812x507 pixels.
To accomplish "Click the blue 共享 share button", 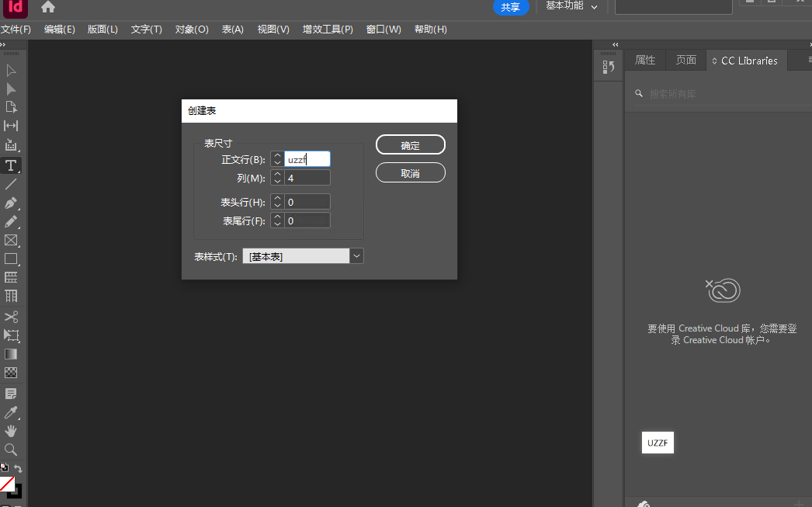I will click(510, 7).
